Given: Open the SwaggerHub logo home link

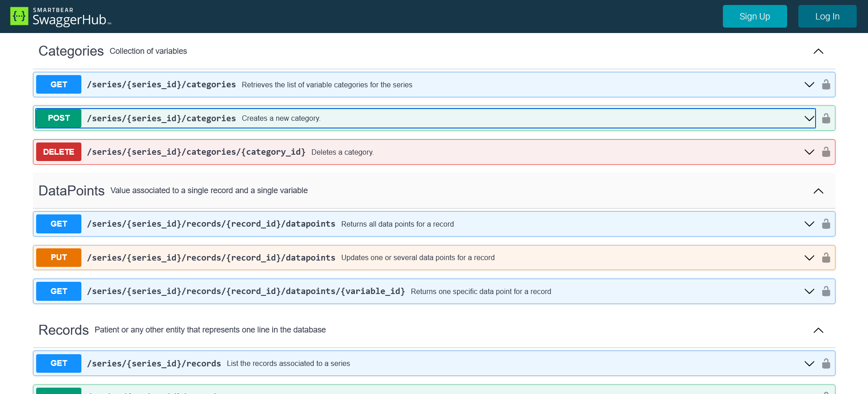Looking at the screenshot, I should pyautogui.click(x=61, y=16).
